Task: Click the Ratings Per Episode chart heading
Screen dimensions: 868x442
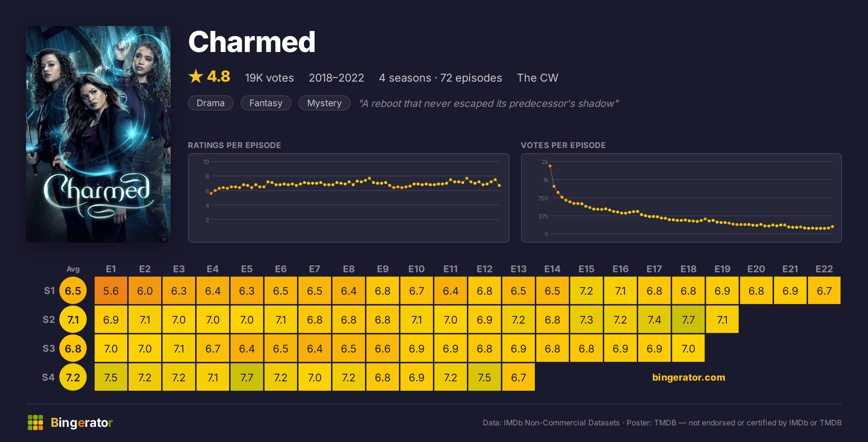Action: [234, 145]
